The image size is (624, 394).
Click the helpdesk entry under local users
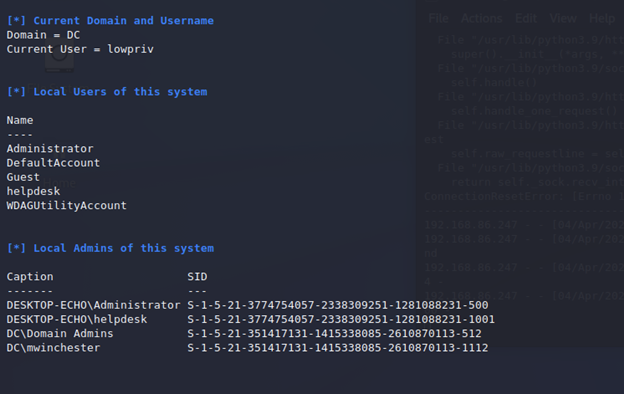coord(33,191)
